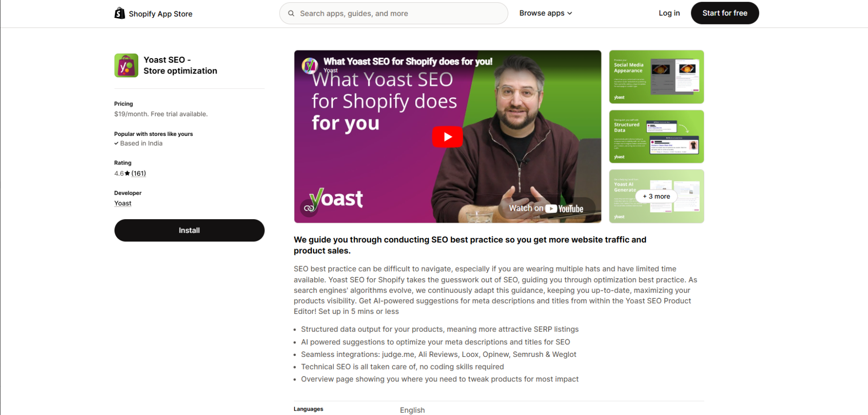
Task: Click Shopify App Store home text
Action: tap(161, 14)
